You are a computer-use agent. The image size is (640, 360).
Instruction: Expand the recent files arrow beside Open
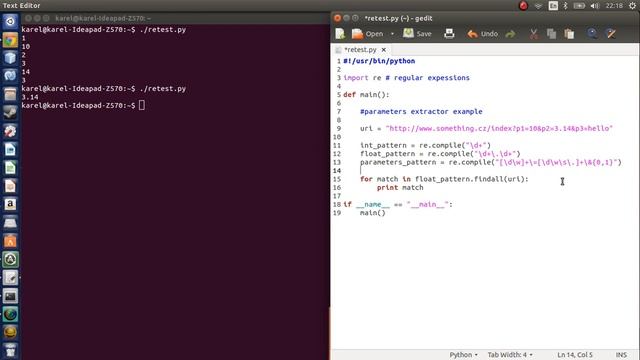[392, 34]
